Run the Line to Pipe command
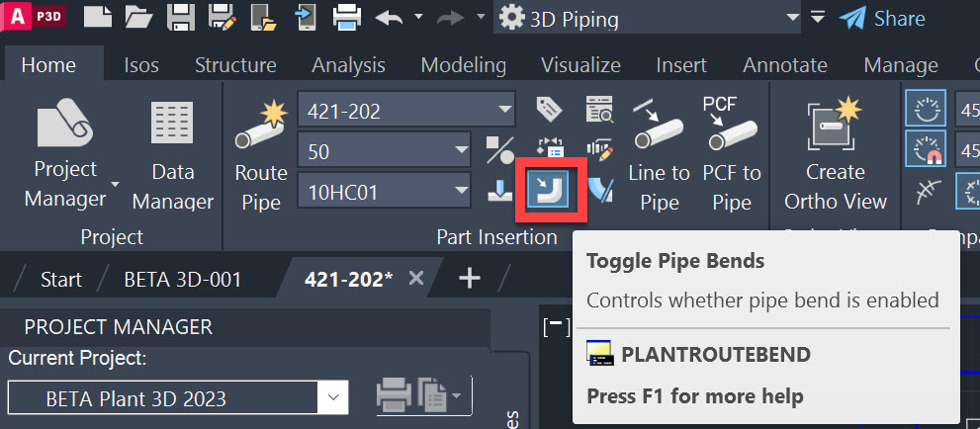This screenshot has width=980, height=429. [x=660, y=156]
